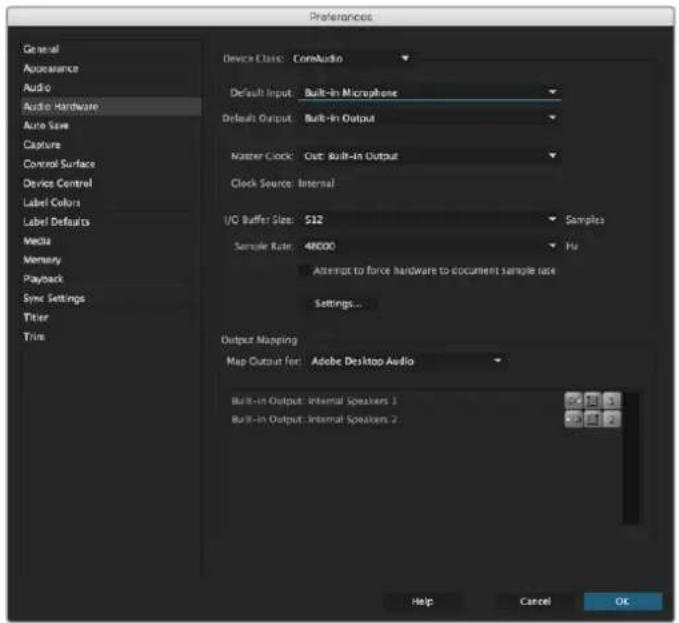Image resolution: width=679 pixels, height=623 pixels.
Task: Select General in preferences sidebar
Action: point(112,49)
